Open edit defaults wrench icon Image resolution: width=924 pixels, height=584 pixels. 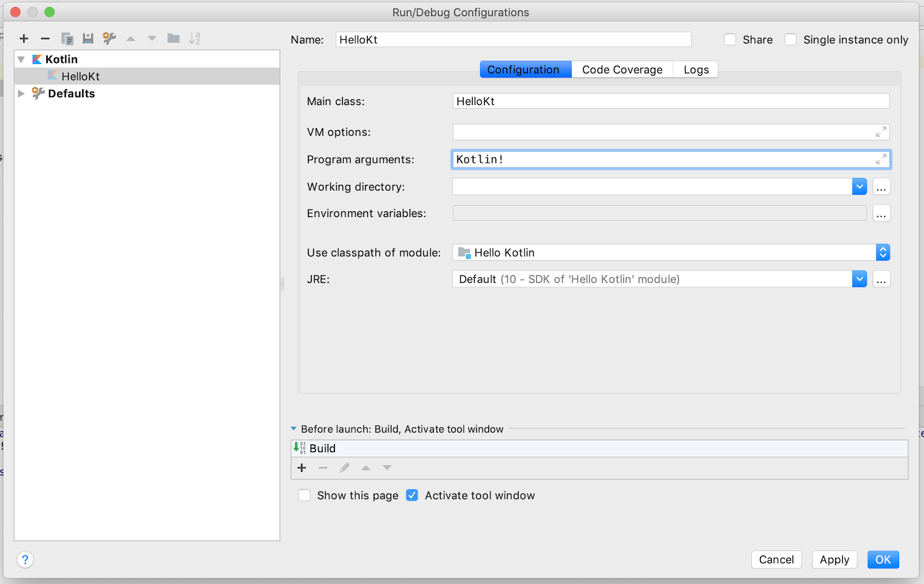109,39
